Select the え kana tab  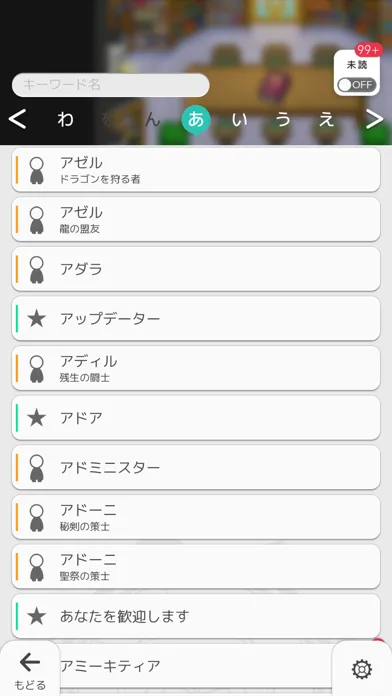[327, 119]
